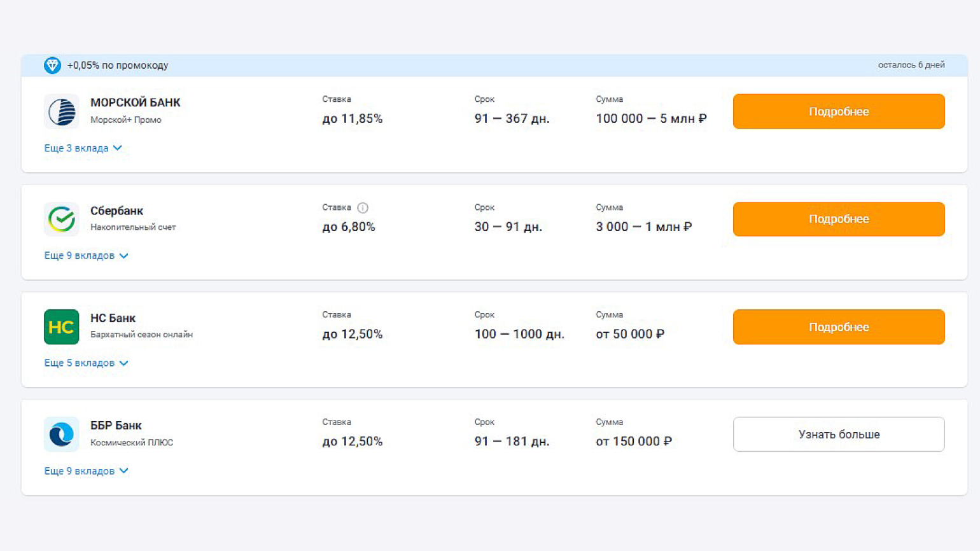Expand 'Еще 5 вкладов' under НС Банк
The image size is (980, 551).
point(86,363)
